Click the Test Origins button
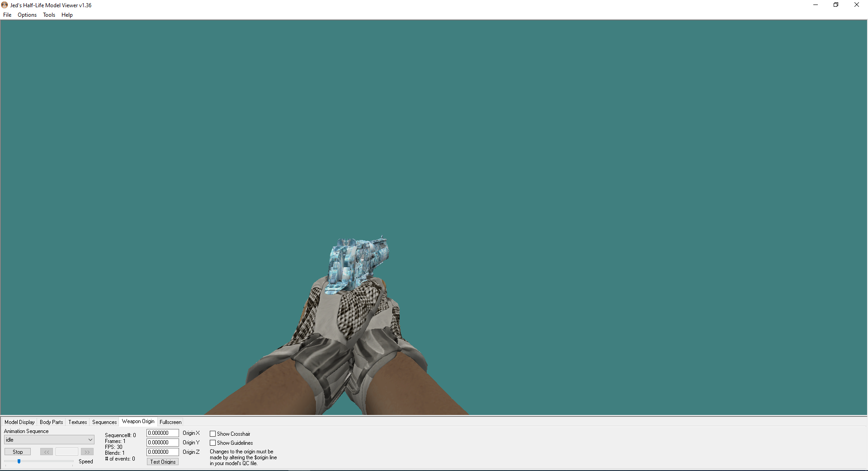Screen dimensions: 868x471 pyautogui.click(x=163, y=462)
